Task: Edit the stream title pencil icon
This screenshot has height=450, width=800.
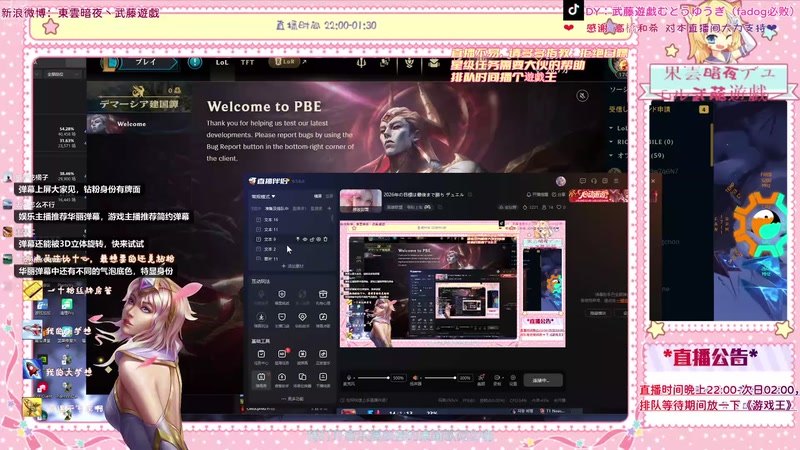Action: click(469, 194)
